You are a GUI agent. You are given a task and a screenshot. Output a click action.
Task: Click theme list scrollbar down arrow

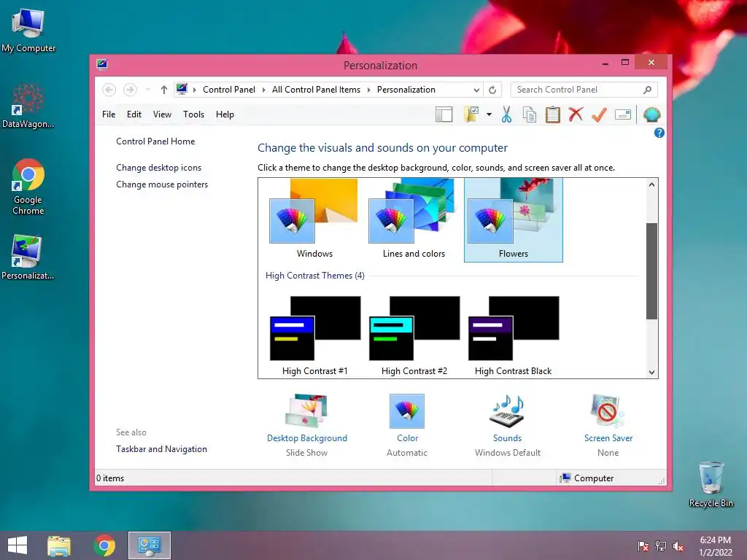pyautogui.click(x=651, y=373)
